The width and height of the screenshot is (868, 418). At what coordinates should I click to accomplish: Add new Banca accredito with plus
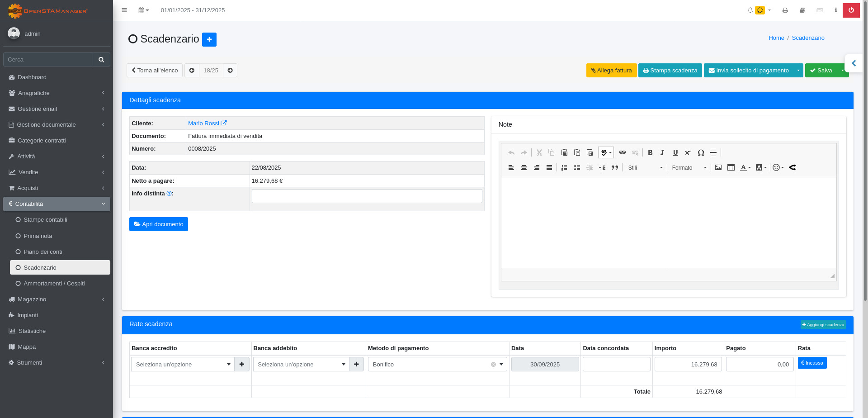click(242, 364)
